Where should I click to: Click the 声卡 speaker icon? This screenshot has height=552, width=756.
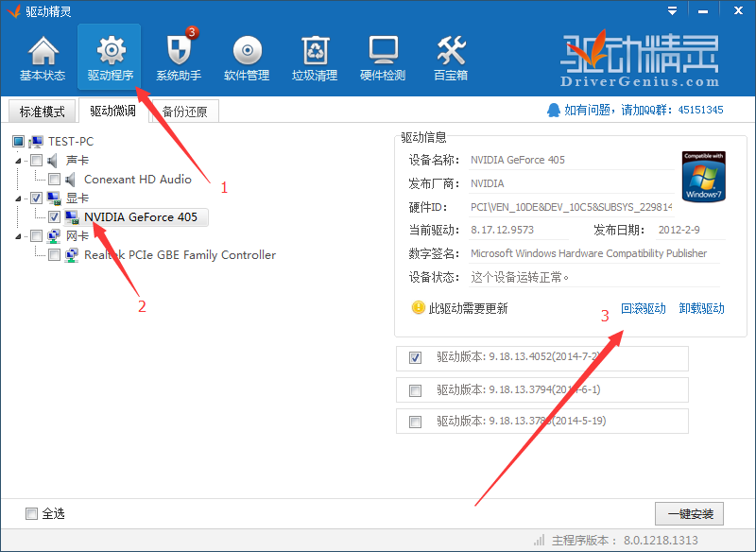[x=53, y=160]
